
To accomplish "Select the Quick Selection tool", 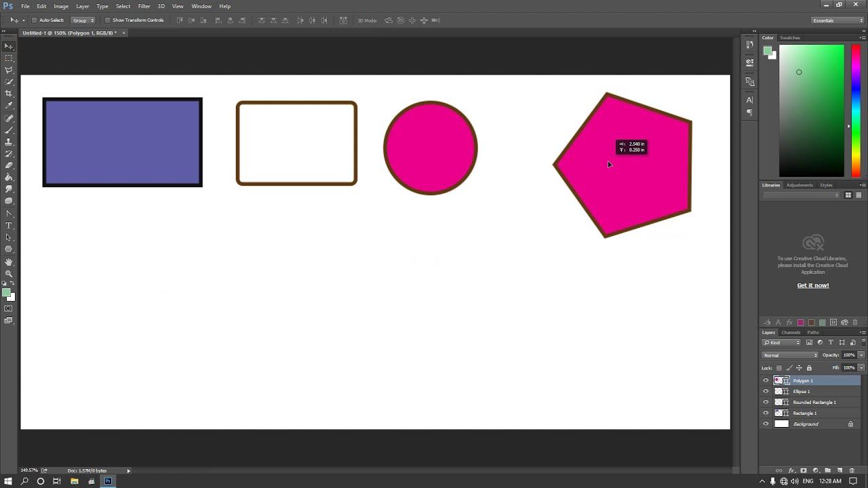I will tap(9, 82).
